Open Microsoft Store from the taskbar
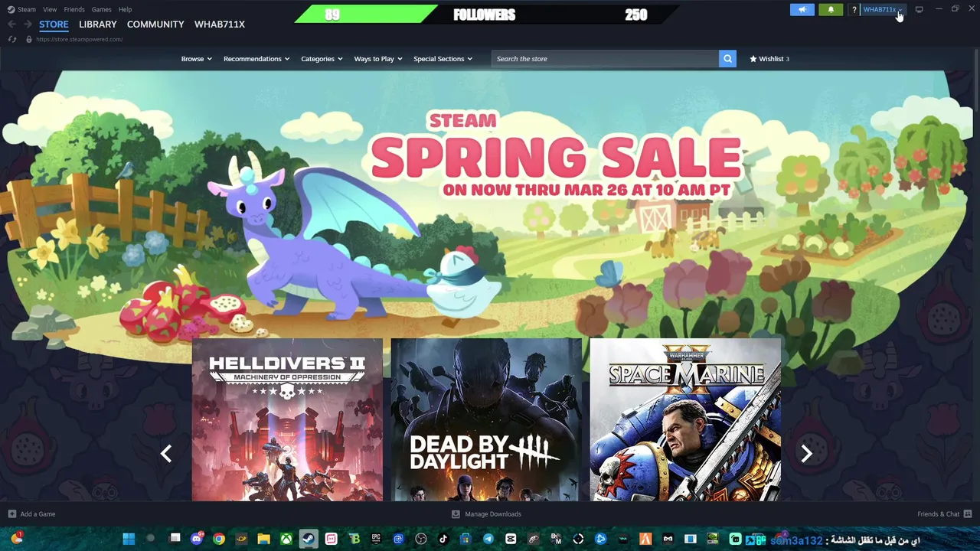The height and width of the screenshot is (551, 980). 465,539
